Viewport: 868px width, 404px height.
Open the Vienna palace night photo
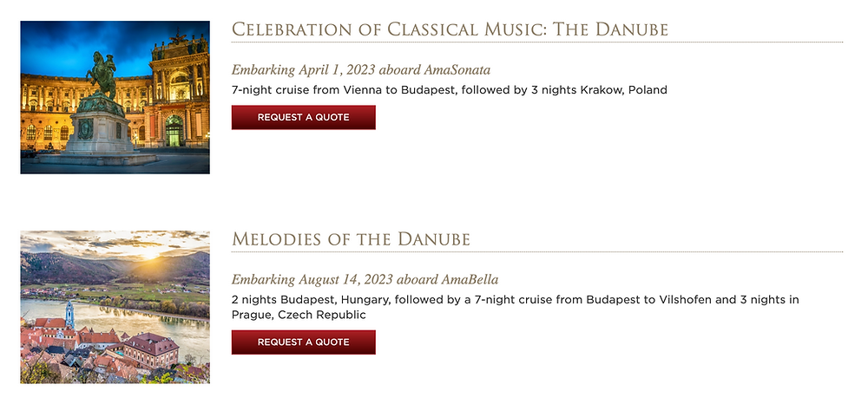click(115, 97)
